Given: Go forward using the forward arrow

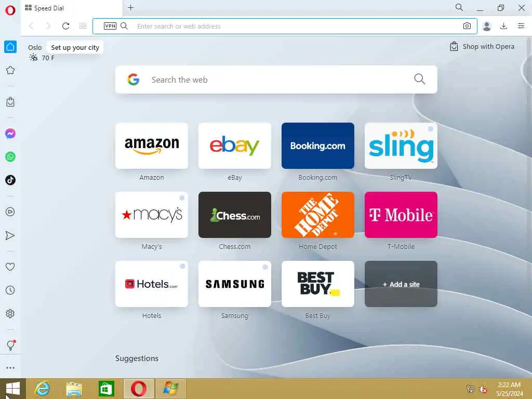Looking at the screenshot, I should pos(48,26).
